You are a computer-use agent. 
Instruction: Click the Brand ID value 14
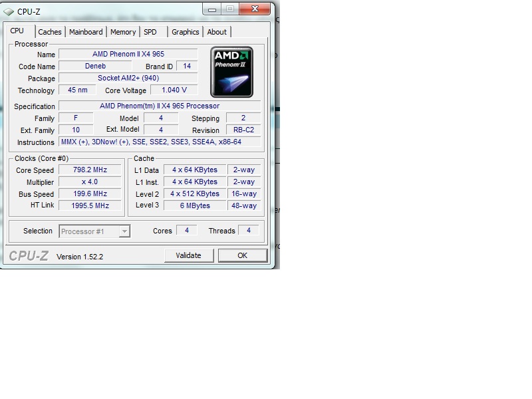point(187,66)
